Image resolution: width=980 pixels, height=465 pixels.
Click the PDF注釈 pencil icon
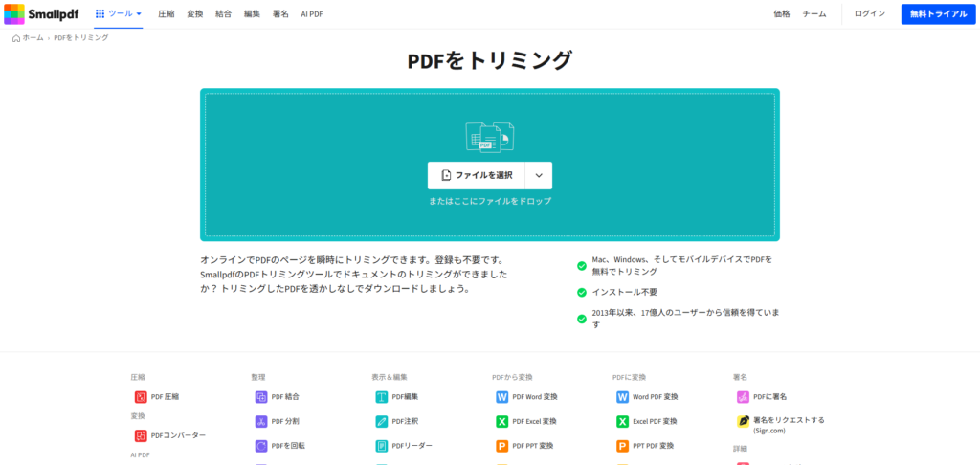click(382, 421)
